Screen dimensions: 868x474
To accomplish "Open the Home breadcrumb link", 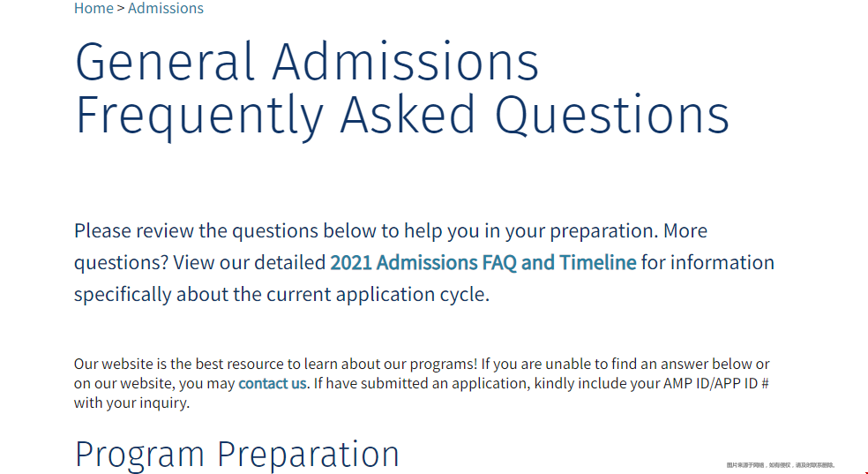I will pyautogui.click(x=94, y=8).
